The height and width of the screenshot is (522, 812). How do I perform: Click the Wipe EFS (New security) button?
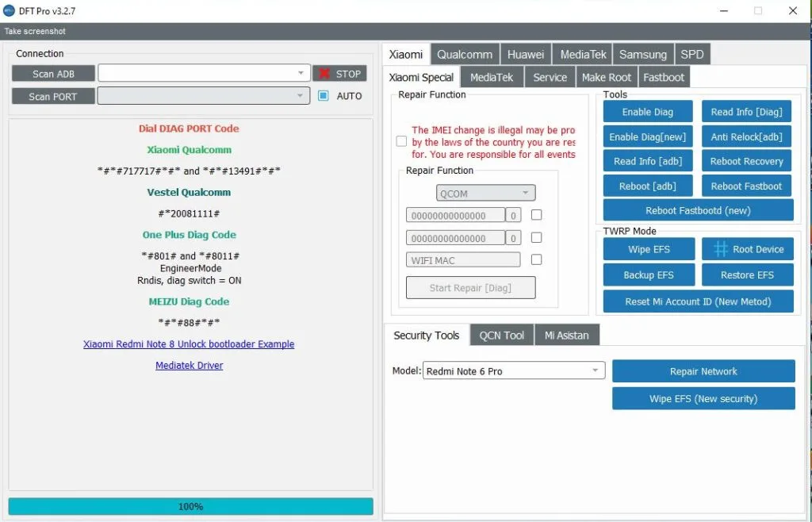click(703, 399)
